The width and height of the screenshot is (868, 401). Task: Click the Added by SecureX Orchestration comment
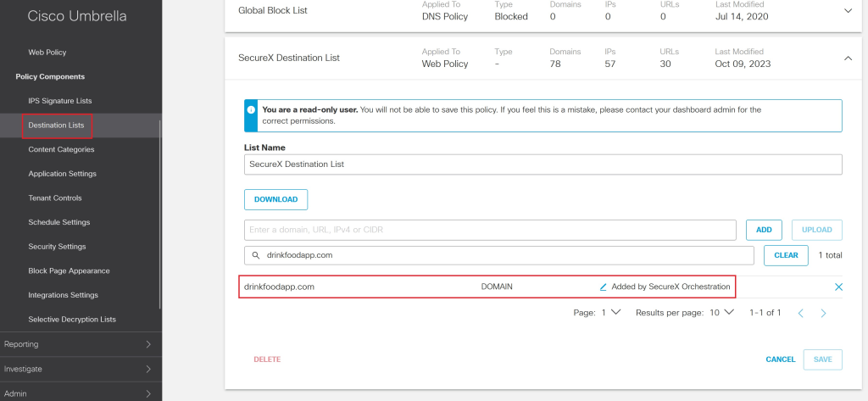click(x=670, y=287)
